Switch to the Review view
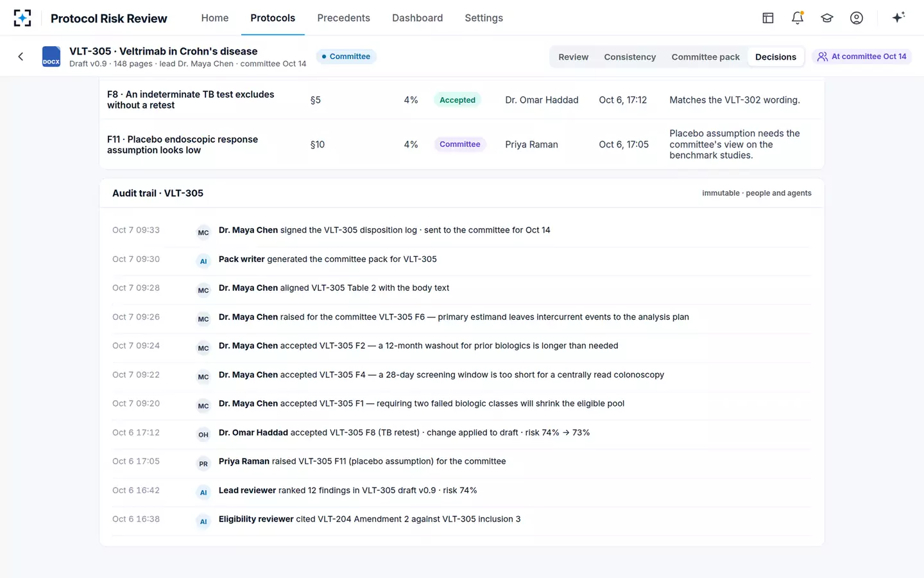924x578 pixels. 573,57
